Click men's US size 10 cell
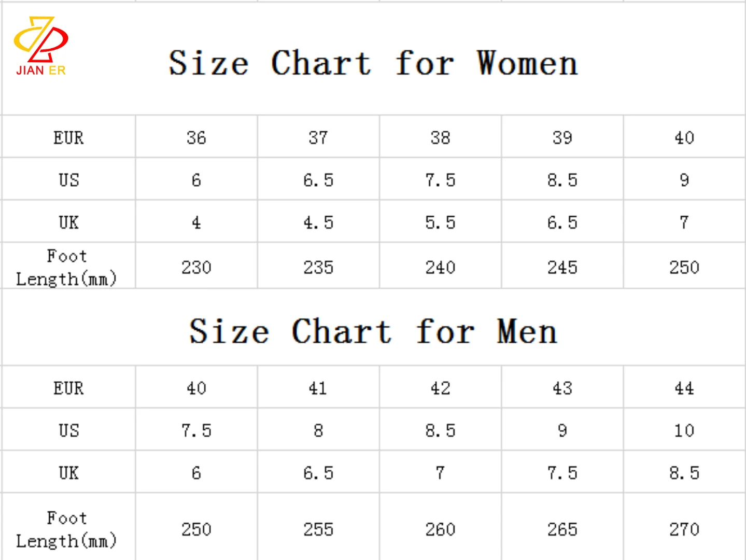This screenshot has height=560, width=746. (684, 430)
